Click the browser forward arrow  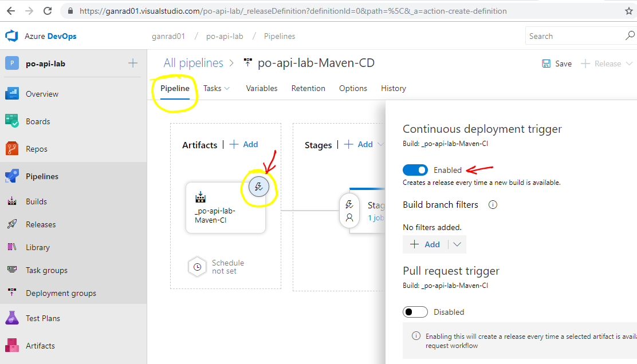pos(29,11)
